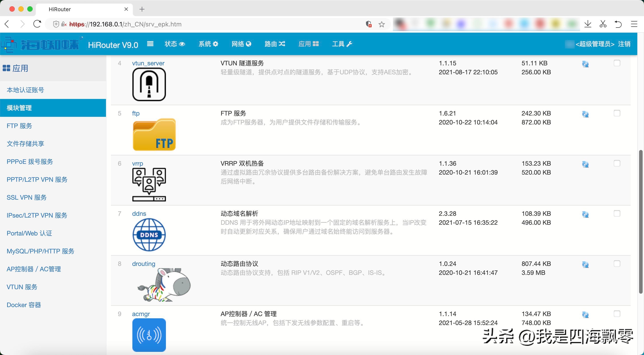This screenshot has height=355, width=644.
Task: Download the ftp module
Action: point(585,114)
